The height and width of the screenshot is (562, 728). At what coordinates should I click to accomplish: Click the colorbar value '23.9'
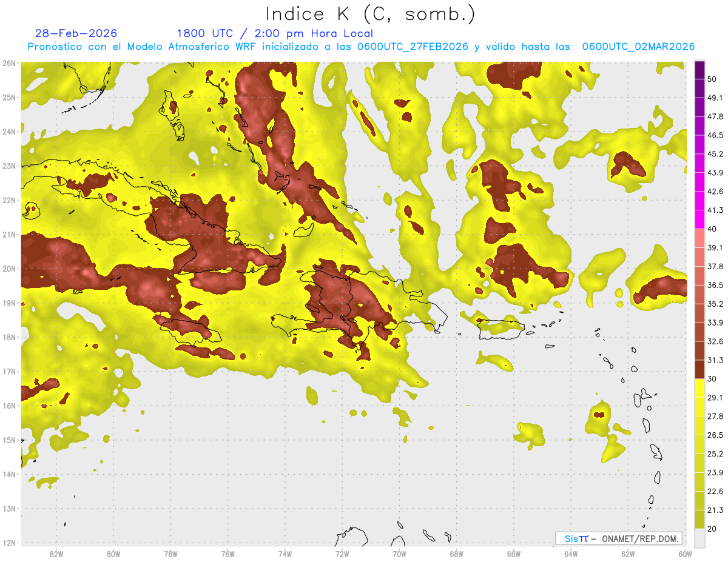pyautogui.click(x=715, y=473)
